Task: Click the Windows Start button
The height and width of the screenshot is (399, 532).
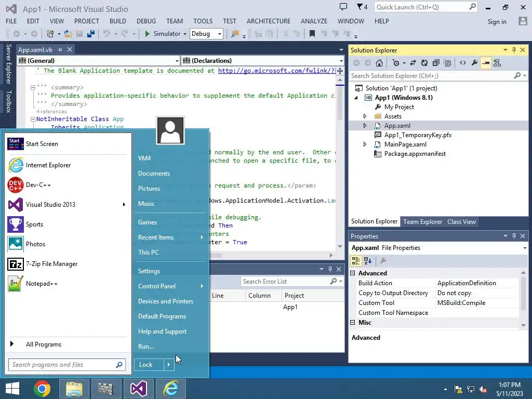Action: click(12, 389)
